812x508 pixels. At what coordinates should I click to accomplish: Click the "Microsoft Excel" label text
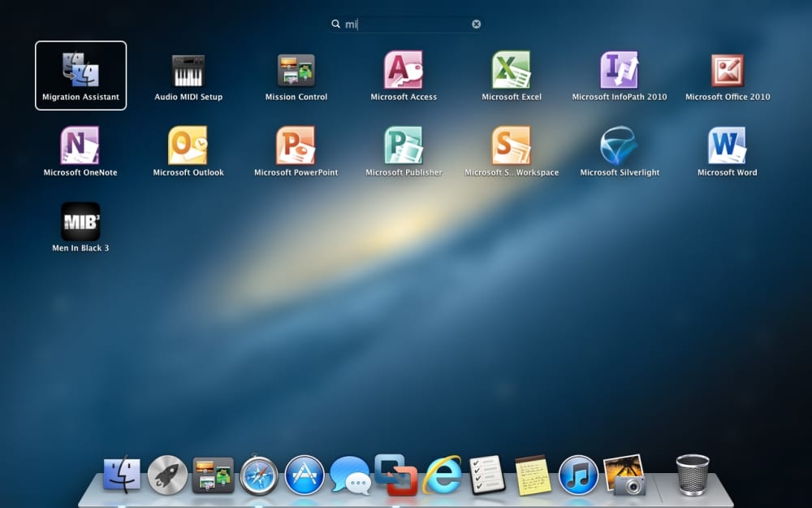click(511, 97)
